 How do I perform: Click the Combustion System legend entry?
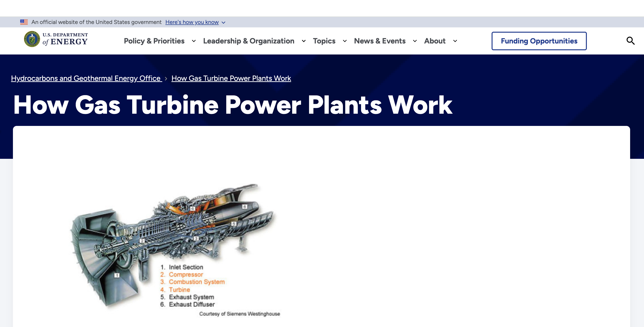tap(192, 282)
